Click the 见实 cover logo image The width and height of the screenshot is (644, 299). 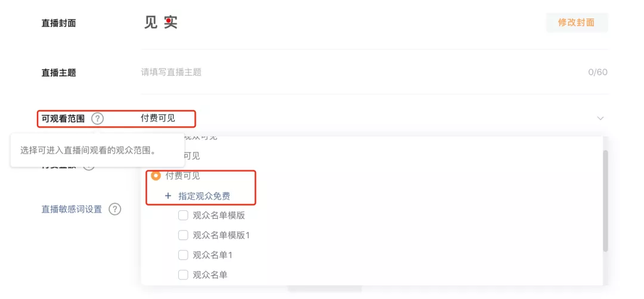[x=161, y=23]
